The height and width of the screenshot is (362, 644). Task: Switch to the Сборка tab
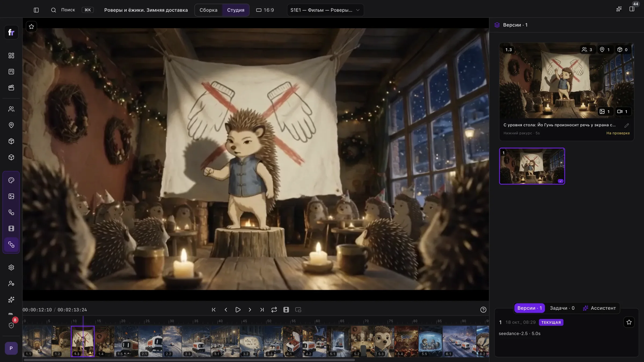(x=208, y=10)
